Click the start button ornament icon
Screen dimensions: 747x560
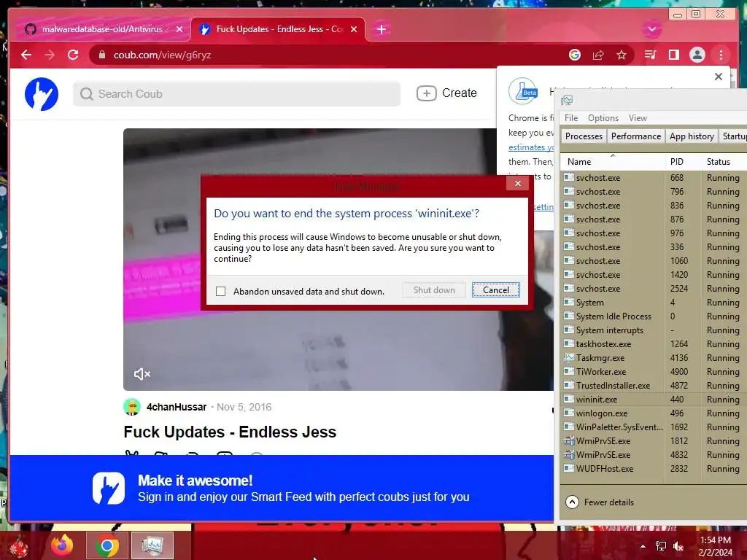click(19, 547)
